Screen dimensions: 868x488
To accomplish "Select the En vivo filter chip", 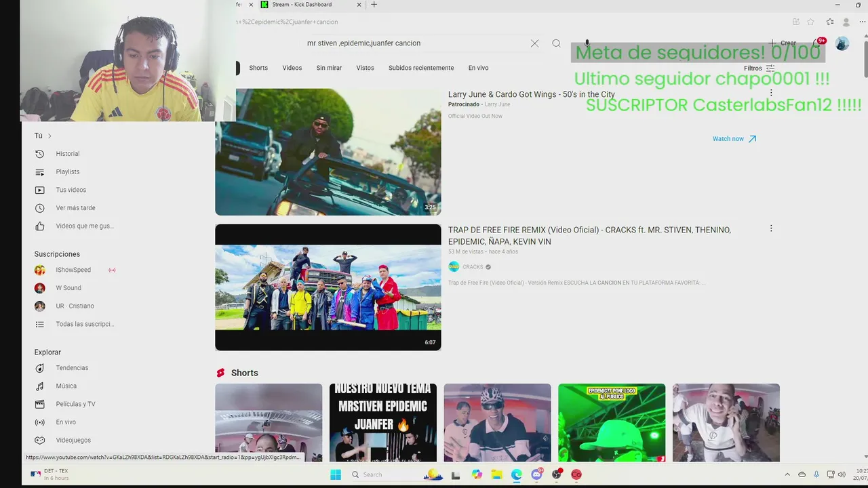I will click(x=478, y=68).
